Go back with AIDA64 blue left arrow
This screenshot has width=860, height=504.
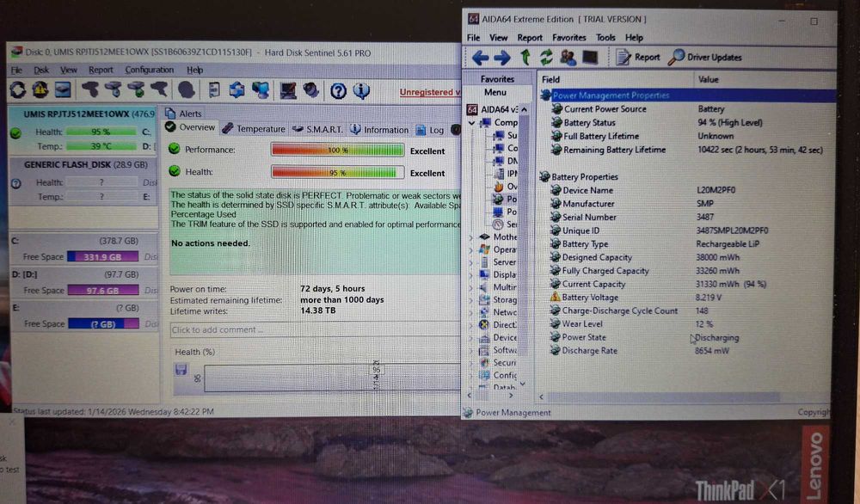(x=481, y=58)
